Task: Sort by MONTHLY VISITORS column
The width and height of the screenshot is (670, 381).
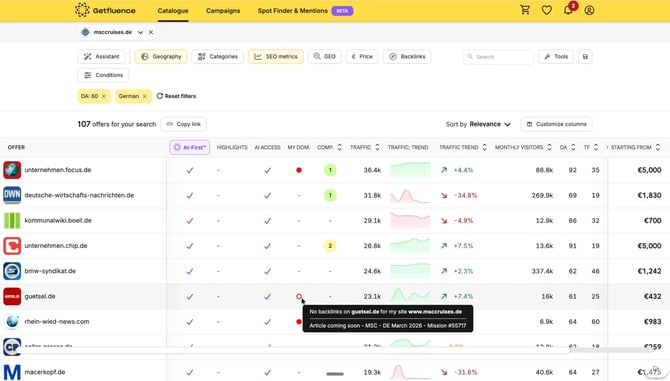Action: coord(549,147)
